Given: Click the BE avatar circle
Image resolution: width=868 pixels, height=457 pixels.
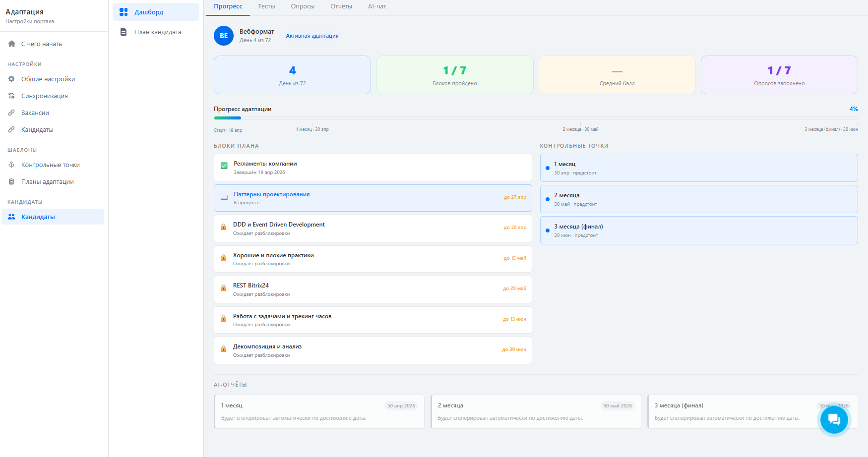Looking at the screenshot, I should coord(224,36).
